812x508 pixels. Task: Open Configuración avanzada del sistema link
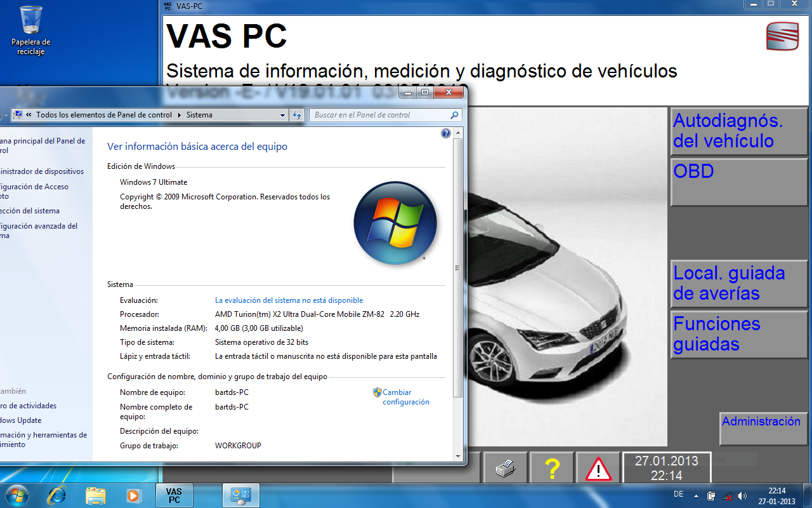click(x=39, y=231)
